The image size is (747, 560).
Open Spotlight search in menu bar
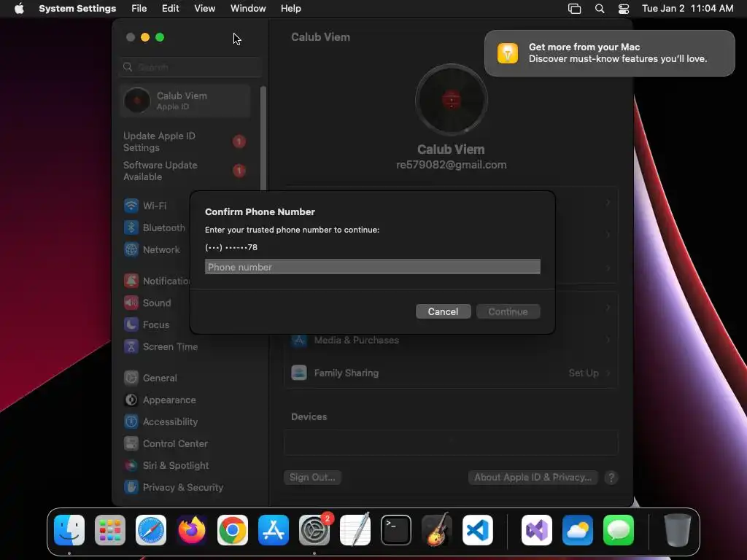pos(600,9)
